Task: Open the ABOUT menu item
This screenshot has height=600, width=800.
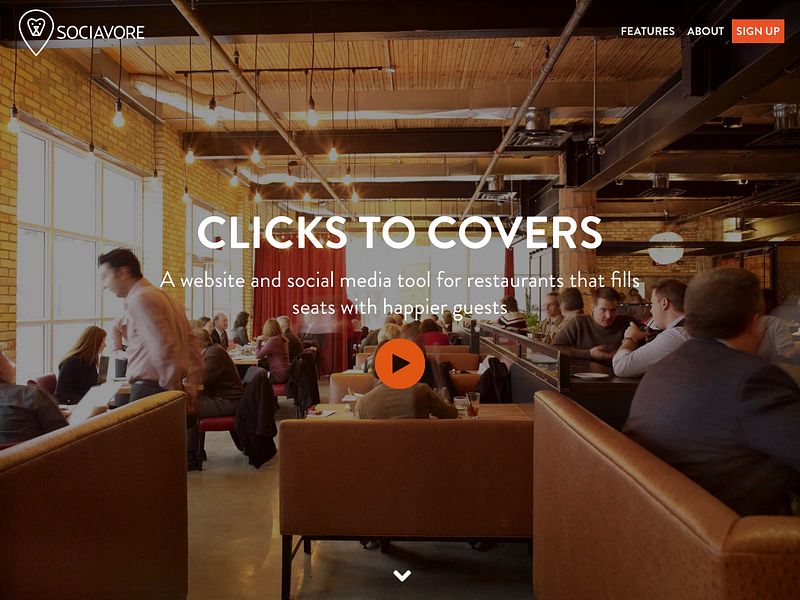Action: click(705, 31)
